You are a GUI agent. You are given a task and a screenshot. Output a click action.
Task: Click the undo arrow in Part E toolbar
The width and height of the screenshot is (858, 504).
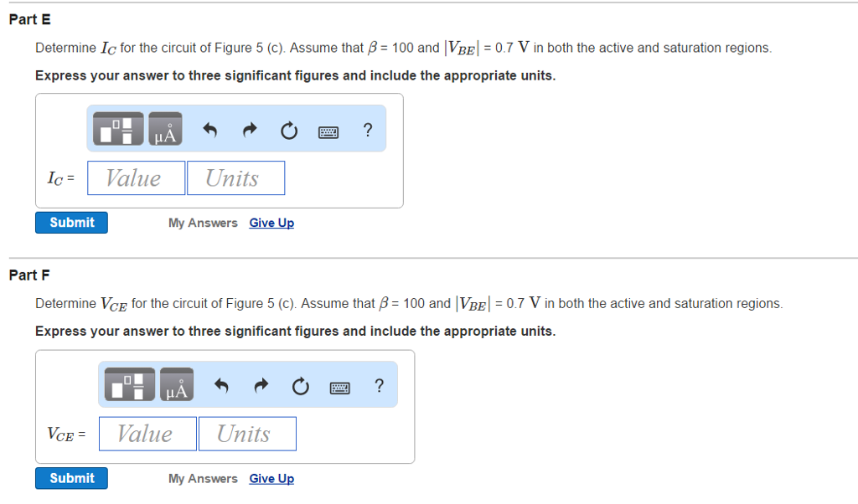209,130
